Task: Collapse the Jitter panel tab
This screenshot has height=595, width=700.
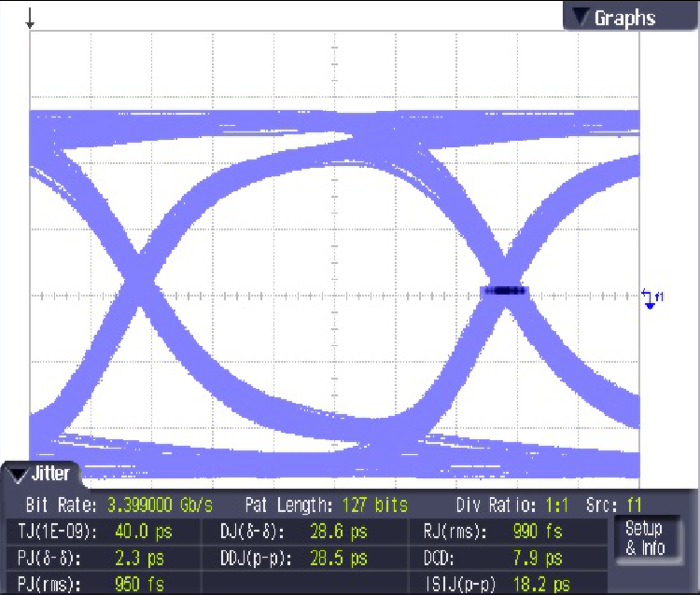Action: click(41, 474)
